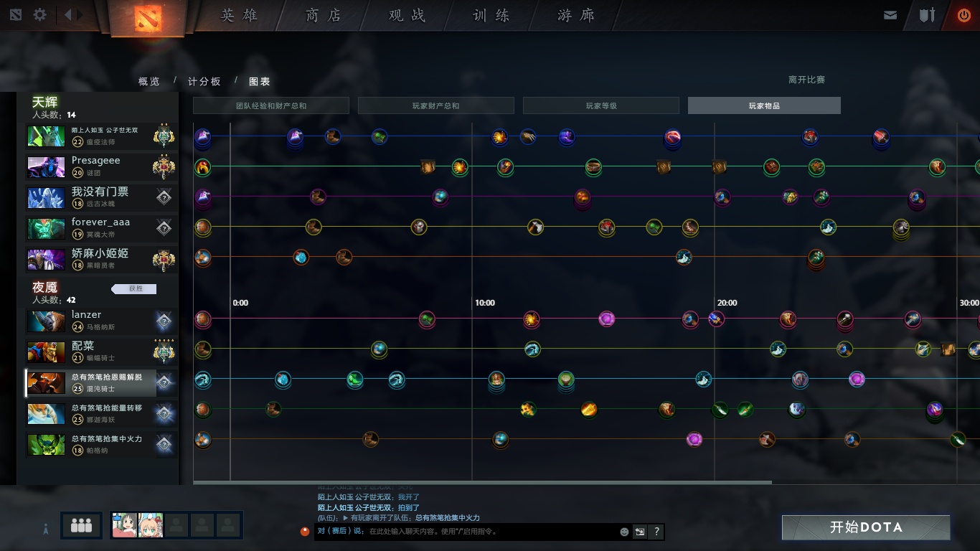
Task: Select player name lanzer
Action: (87, 314)
